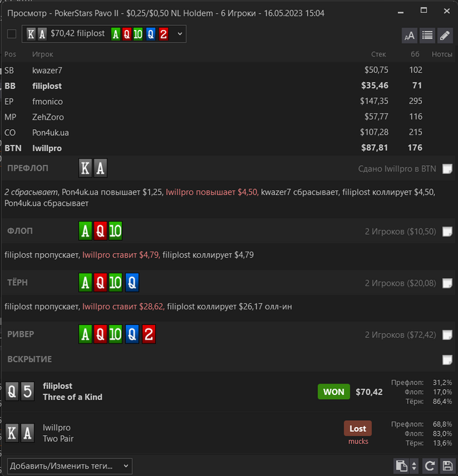Click the Стек column header
458x476 pixels.
coord(378,54)
